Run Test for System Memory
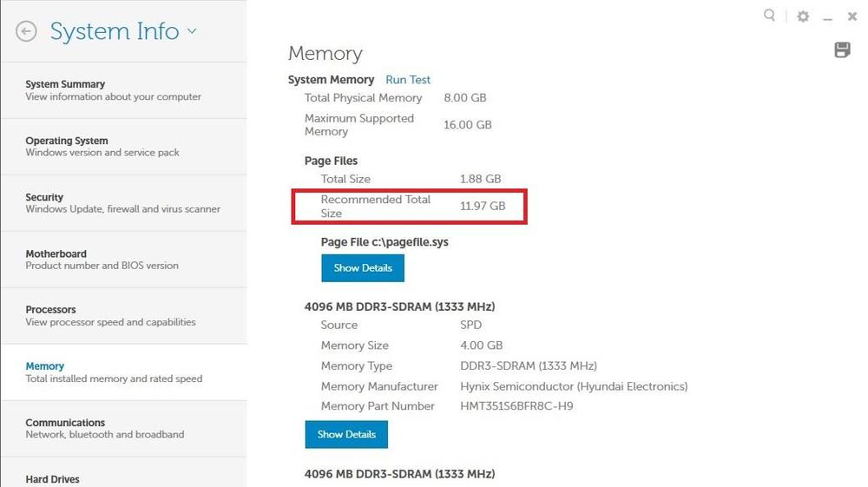Viewport: 868px width, 487px height. coord(408,80)
